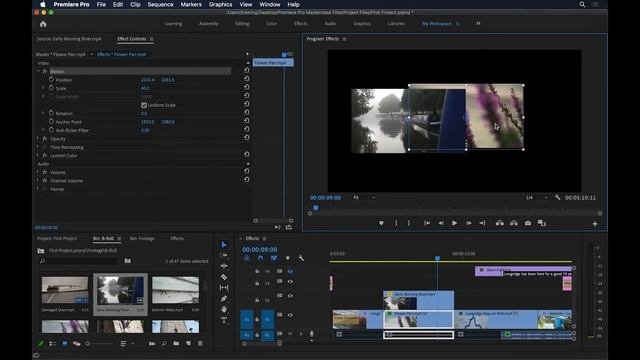Toggle the Position stopwatch animation

pos(51,80)
